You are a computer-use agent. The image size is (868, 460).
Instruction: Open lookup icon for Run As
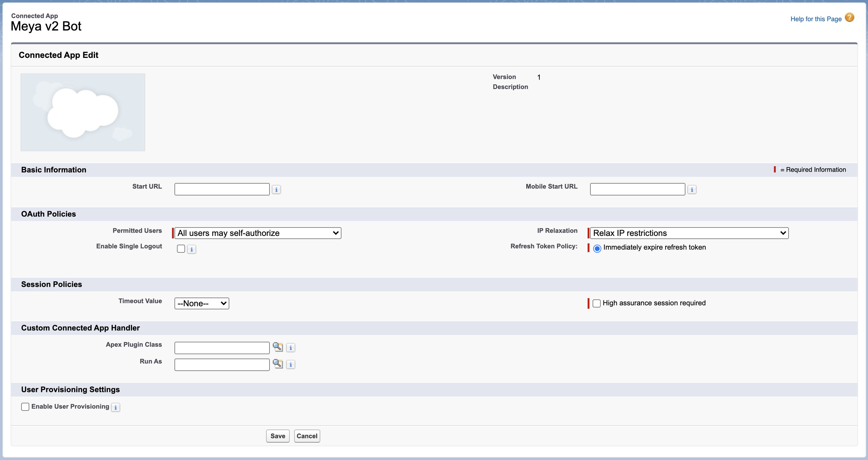coord(278,364)
